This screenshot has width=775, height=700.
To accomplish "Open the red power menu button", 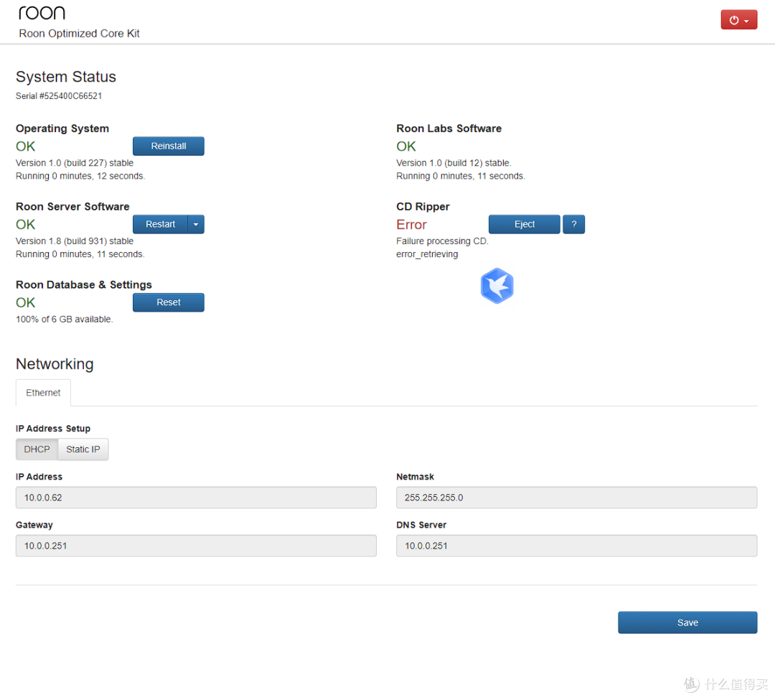I will click(738, 20).
